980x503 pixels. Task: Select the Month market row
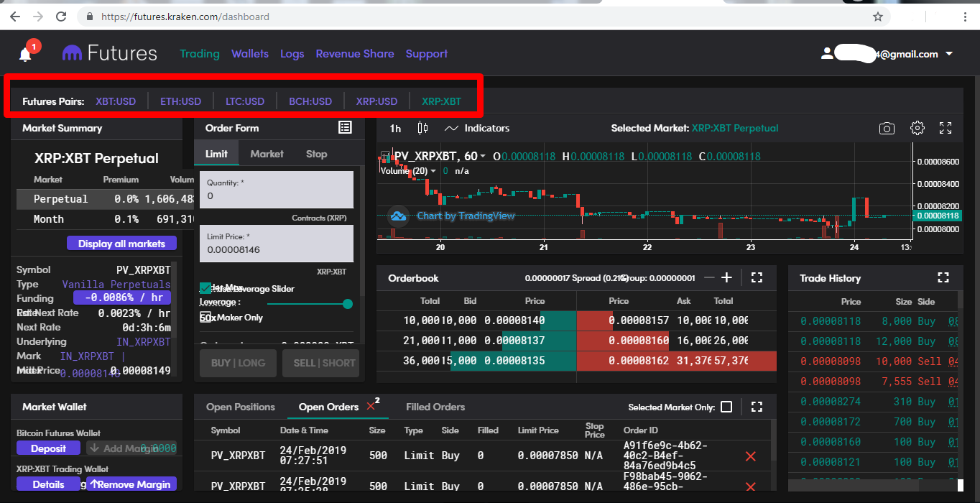(x=106, y=219)
